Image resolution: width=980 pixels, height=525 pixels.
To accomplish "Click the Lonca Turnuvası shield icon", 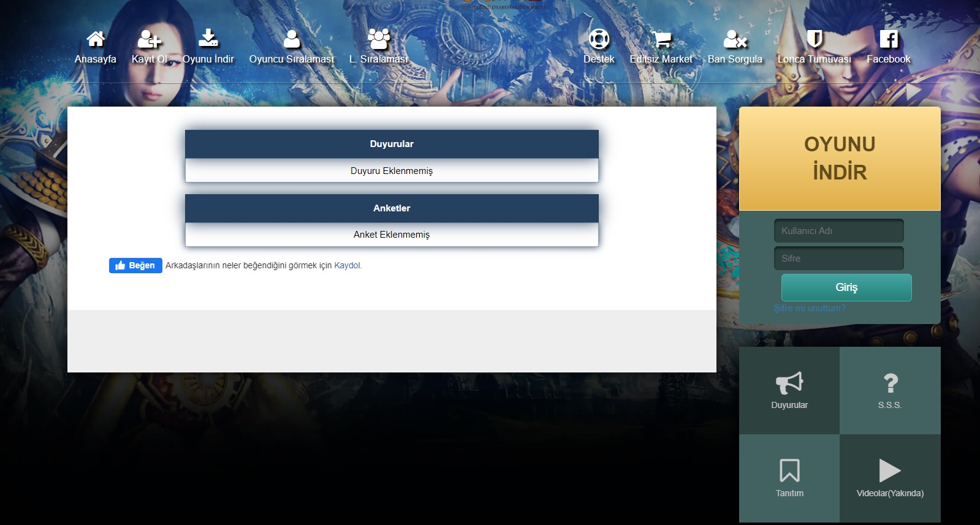I will (815, 39).
